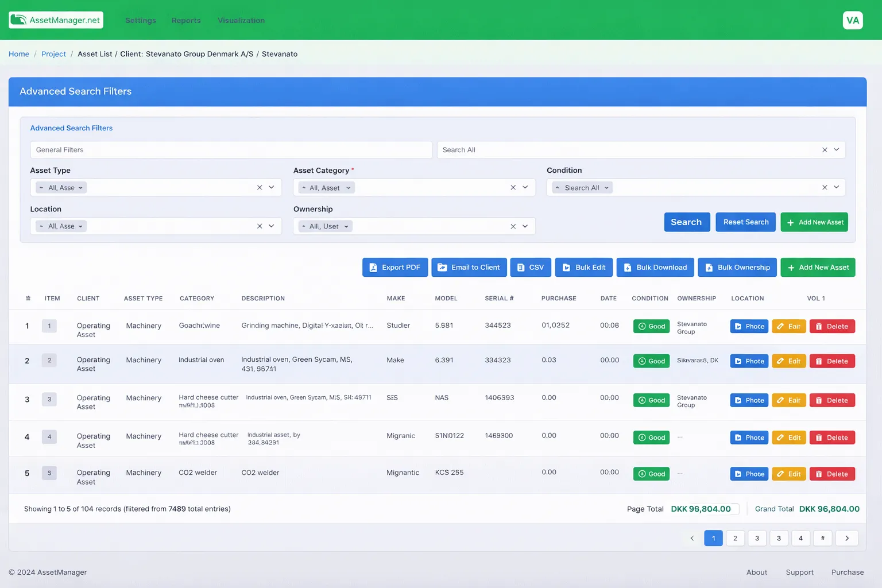This screenshot has width=882, height=588.
Task: Go to the Project breadcrumb
Action: (x=53, y=54)
